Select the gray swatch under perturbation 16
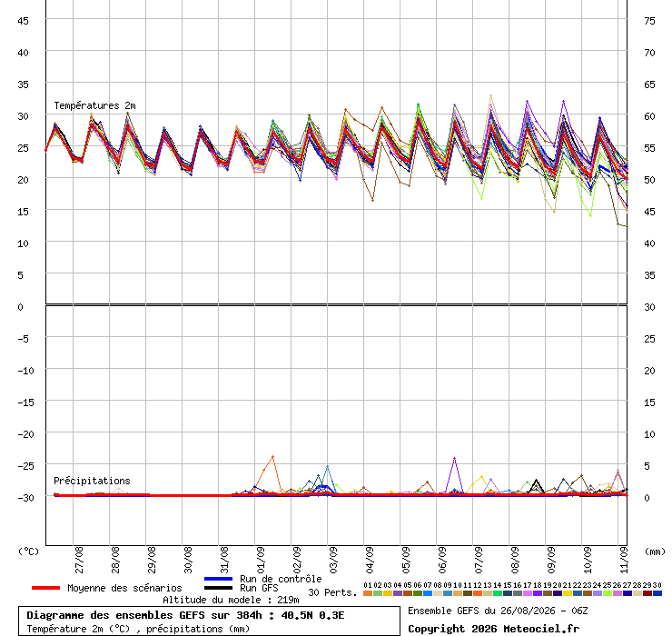 518,593
